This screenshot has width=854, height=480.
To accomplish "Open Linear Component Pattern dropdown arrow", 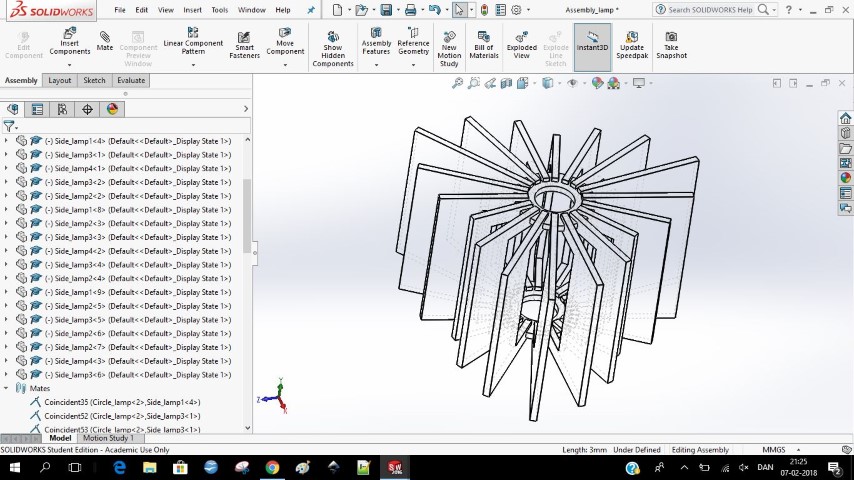I will 193,65.
